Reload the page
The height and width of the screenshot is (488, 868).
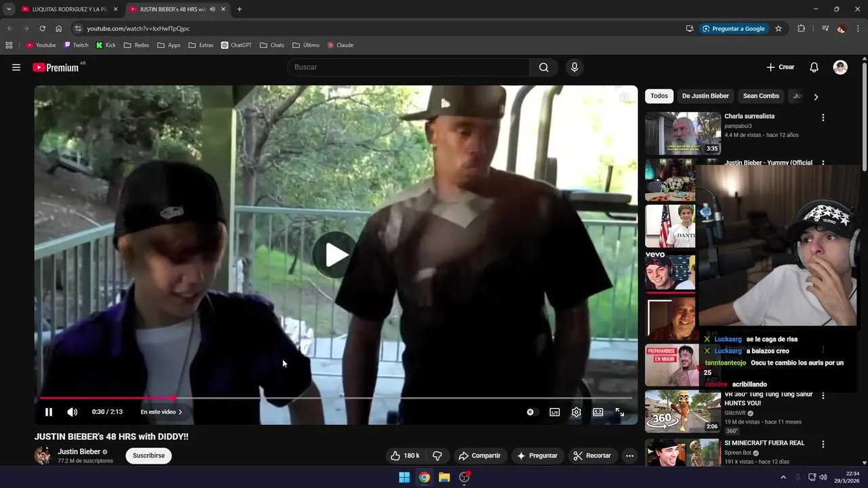(42, 28)
